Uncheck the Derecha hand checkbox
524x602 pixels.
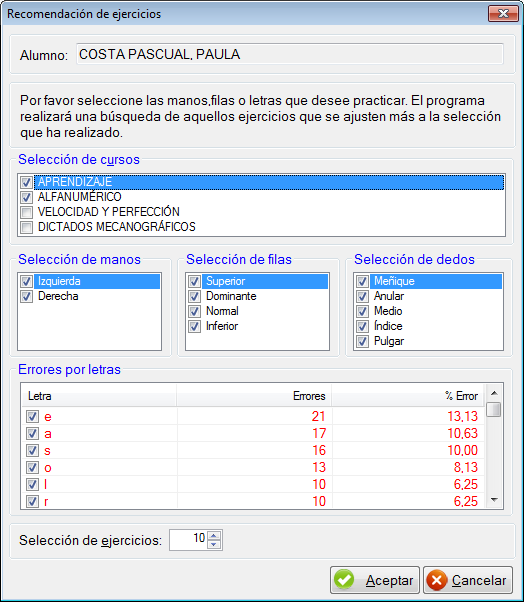pos(26,296)
